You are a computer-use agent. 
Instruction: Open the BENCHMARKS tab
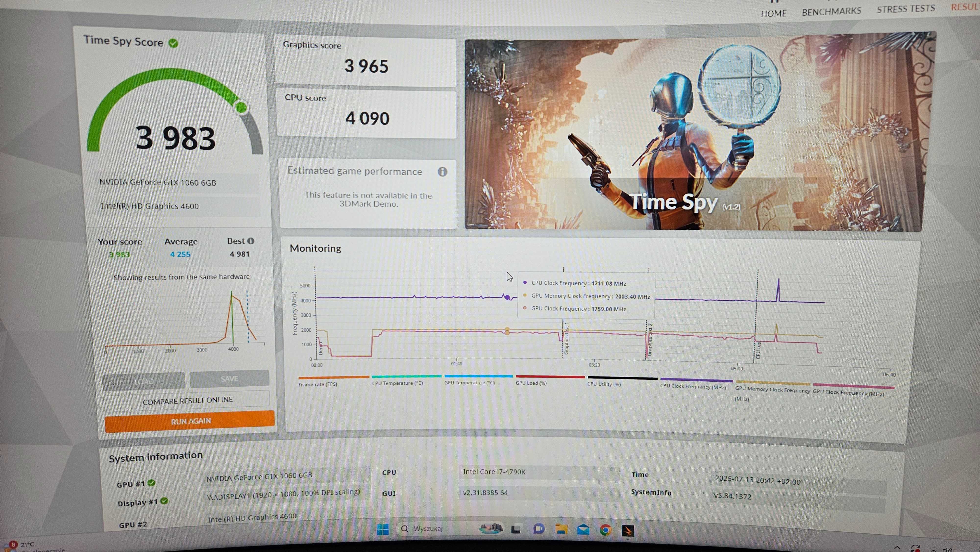[x=831, y=12]
